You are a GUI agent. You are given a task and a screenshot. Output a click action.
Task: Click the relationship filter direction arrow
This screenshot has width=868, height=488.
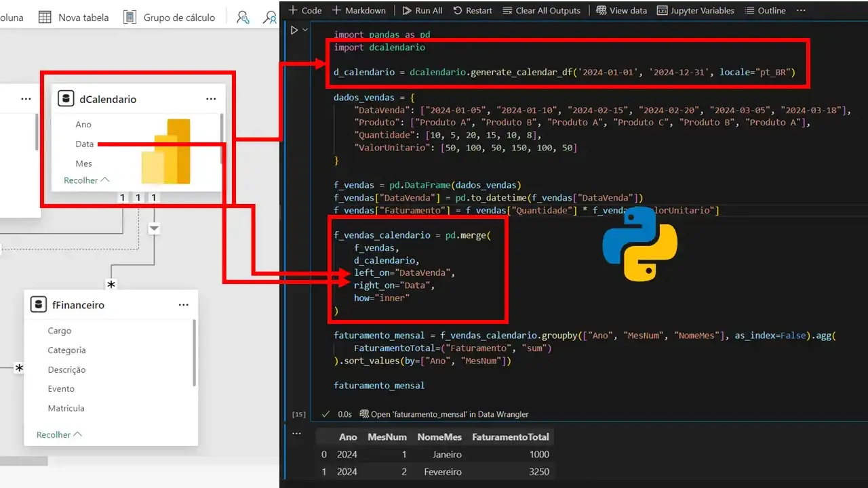[154, 229]
